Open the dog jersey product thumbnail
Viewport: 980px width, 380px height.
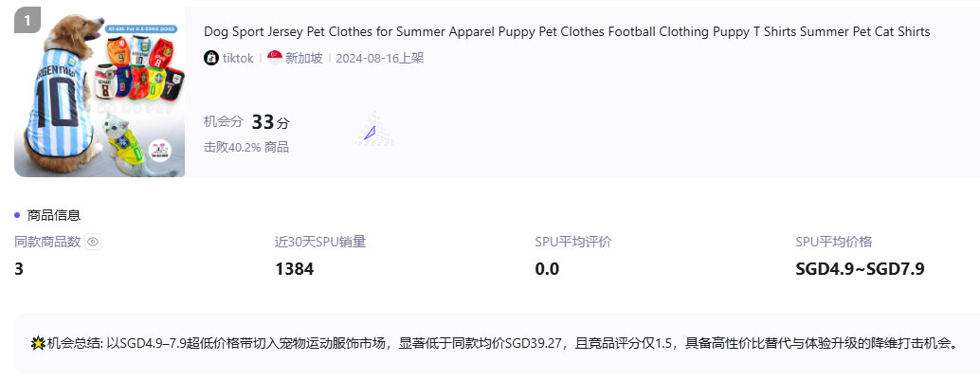100,93
